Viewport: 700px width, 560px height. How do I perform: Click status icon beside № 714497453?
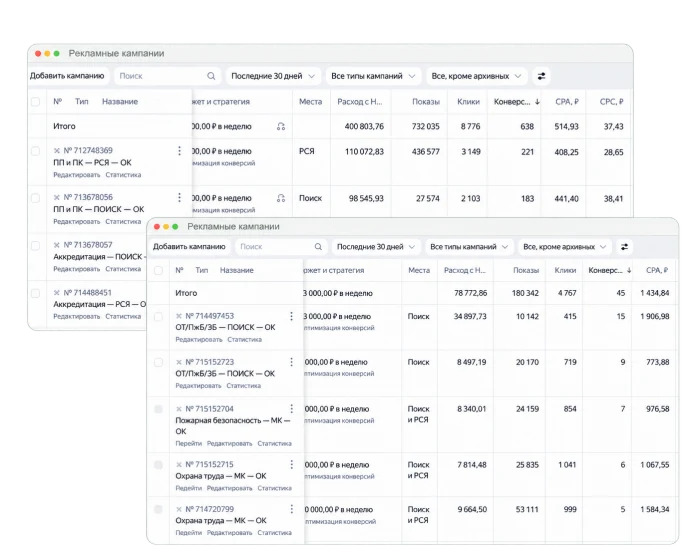coord(179,316)
